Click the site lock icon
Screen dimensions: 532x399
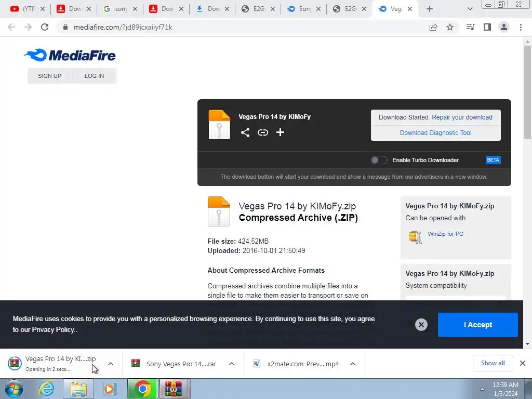[x=65, y=27]
